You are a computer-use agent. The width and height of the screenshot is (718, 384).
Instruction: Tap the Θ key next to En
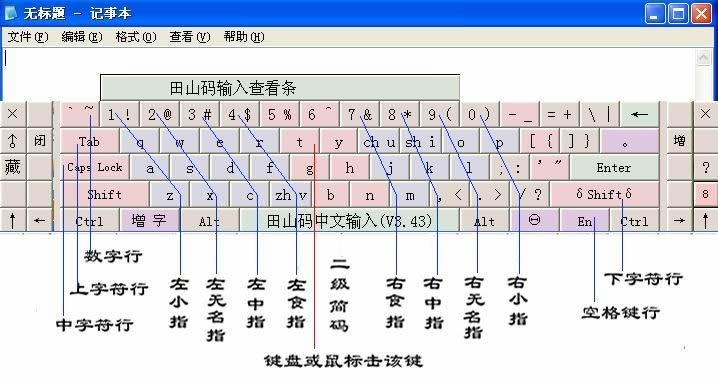534,220
